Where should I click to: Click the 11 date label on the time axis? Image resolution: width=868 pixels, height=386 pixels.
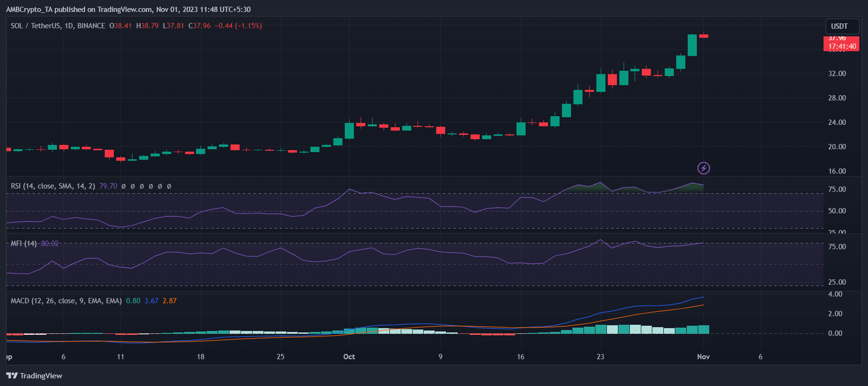pyautogui.click(x=121, y=357)
